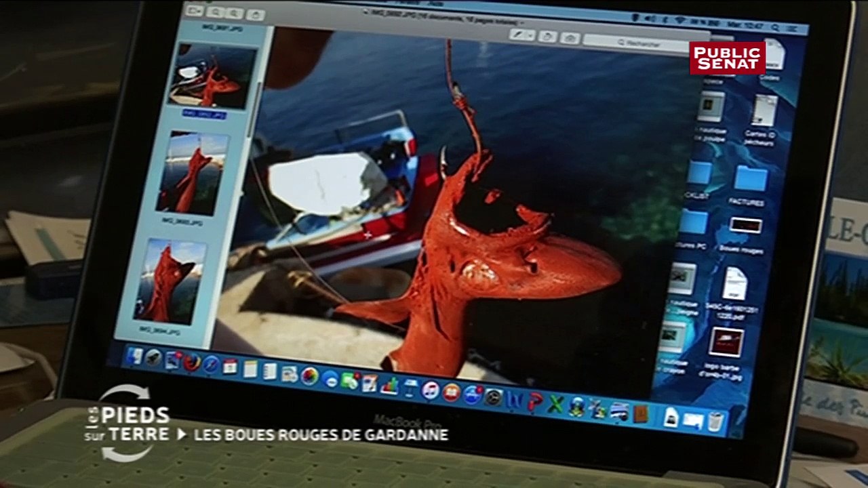The width and height of the screenshot is (868, 488).
Task: Select the second red fish thumbnail in sidebar
Action: (193, 172)
